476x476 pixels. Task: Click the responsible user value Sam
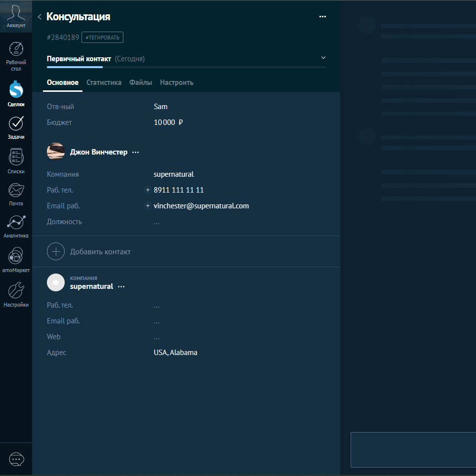(160, 107)
